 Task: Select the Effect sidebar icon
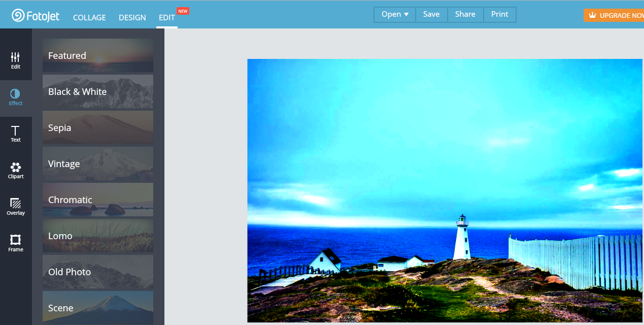tap(16, 97)
